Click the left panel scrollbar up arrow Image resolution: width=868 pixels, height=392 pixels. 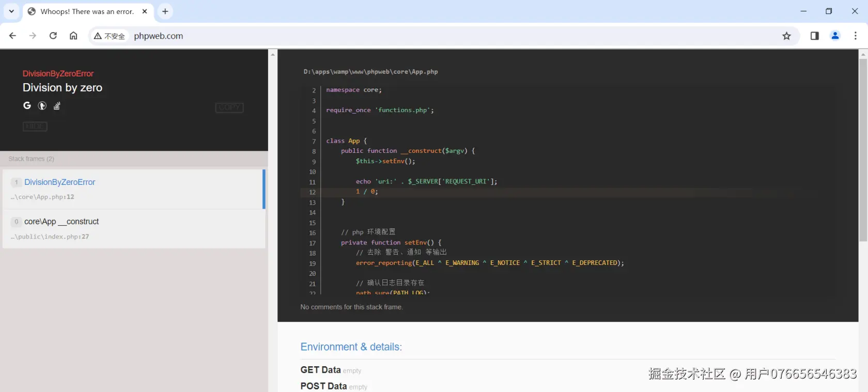click(x=273, y=54)
